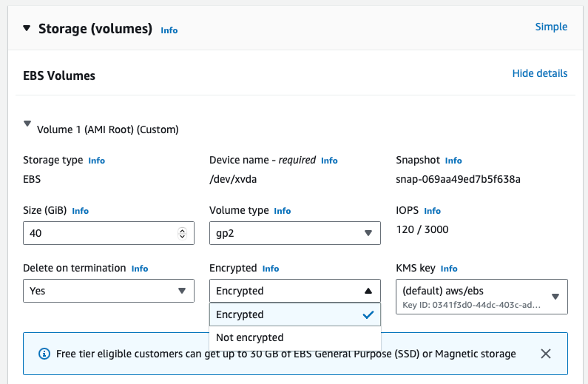Open Info for Volume type
Screen dimensions: 588x384
[283, 211]
